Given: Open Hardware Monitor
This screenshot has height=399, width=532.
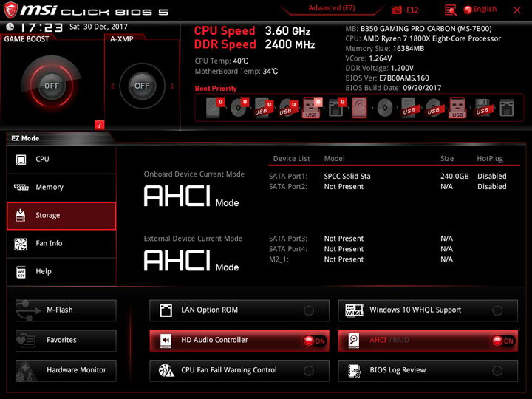Looking at the screenshot, I should pos(66,370).
